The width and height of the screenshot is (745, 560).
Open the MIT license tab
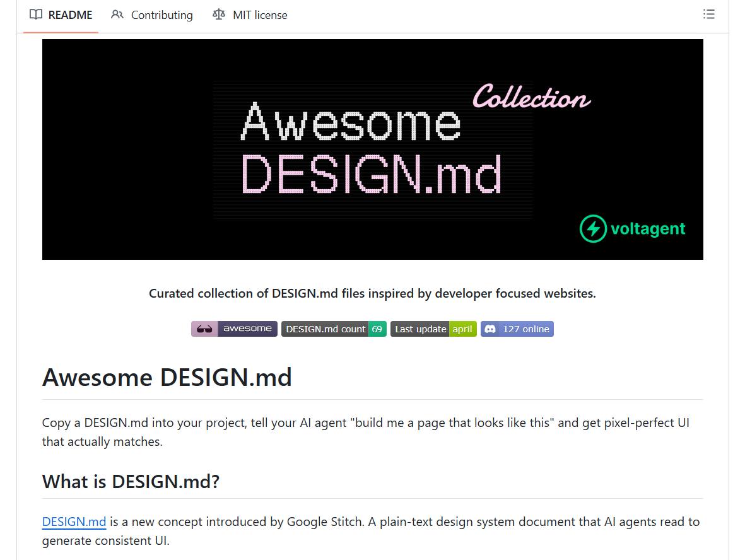(250, 15)
